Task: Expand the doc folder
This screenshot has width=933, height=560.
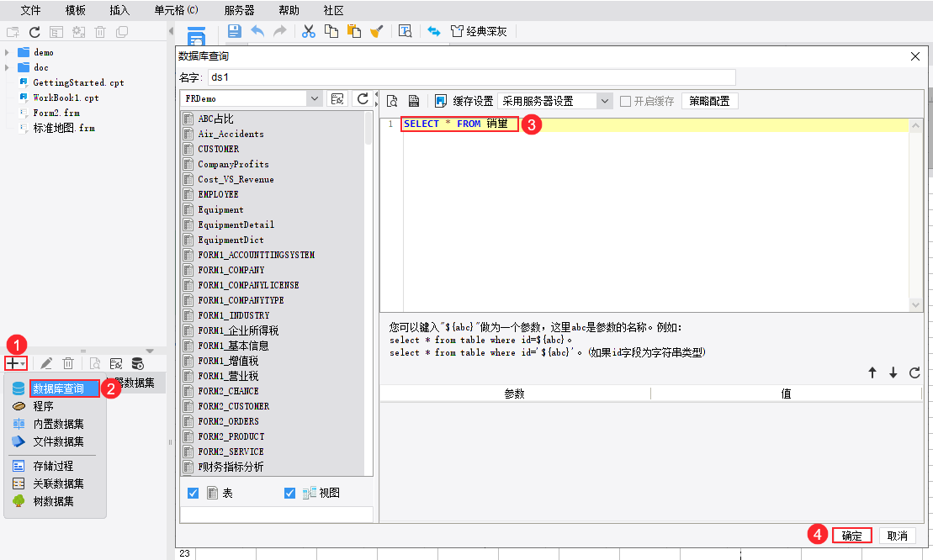Action: [x=7, y=67]
